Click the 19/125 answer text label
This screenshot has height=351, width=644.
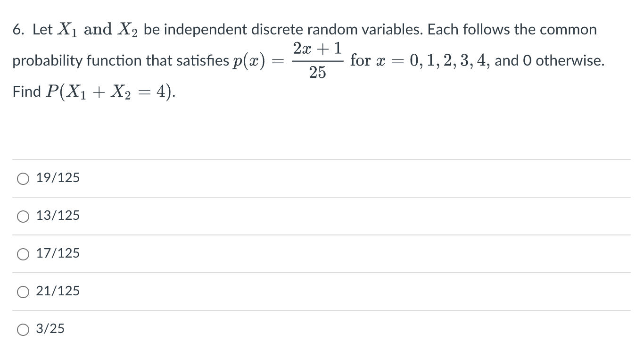(57, 178)
